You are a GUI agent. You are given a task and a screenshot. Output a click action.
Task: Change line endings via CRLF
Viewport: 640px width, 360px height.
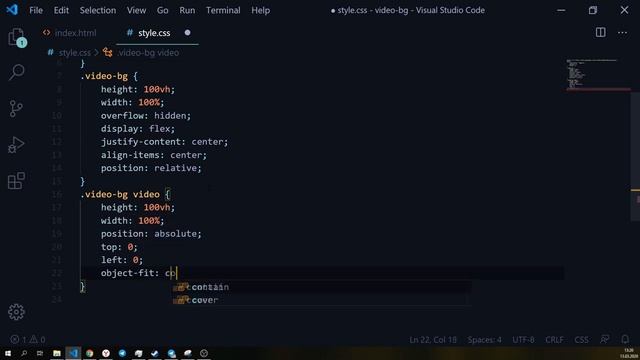coord(554,340)
